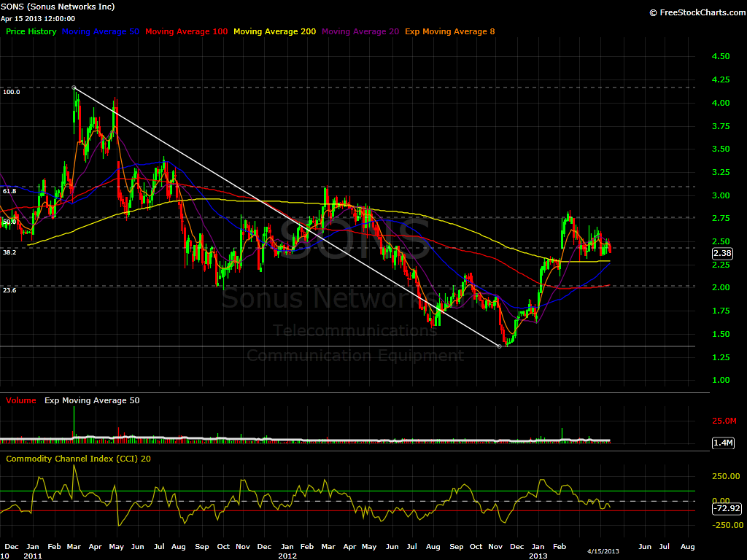Click the 25.0M volume axis label
The height and width of the screenshot is (560, 747).
pos(724,421)
